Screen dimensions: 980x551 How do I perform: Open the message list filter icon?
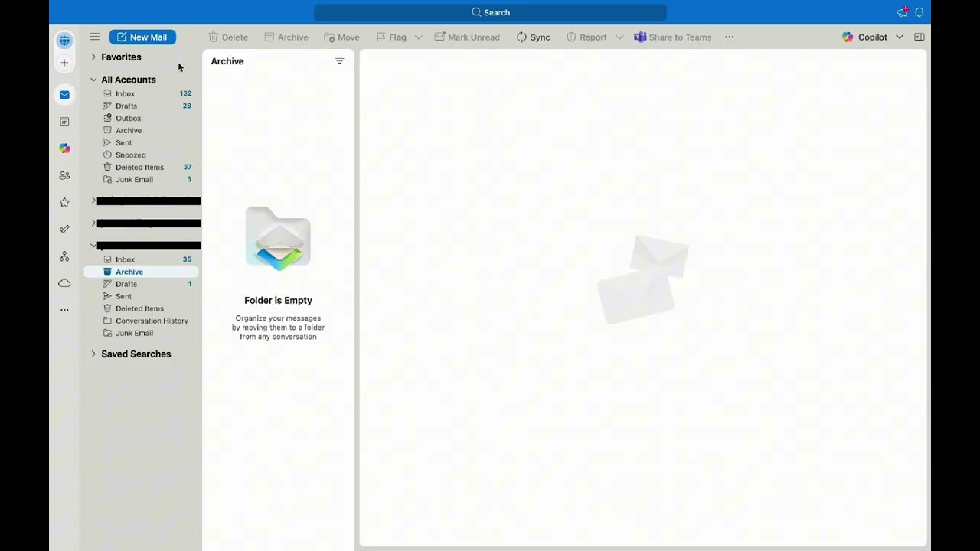coord(340,61)
